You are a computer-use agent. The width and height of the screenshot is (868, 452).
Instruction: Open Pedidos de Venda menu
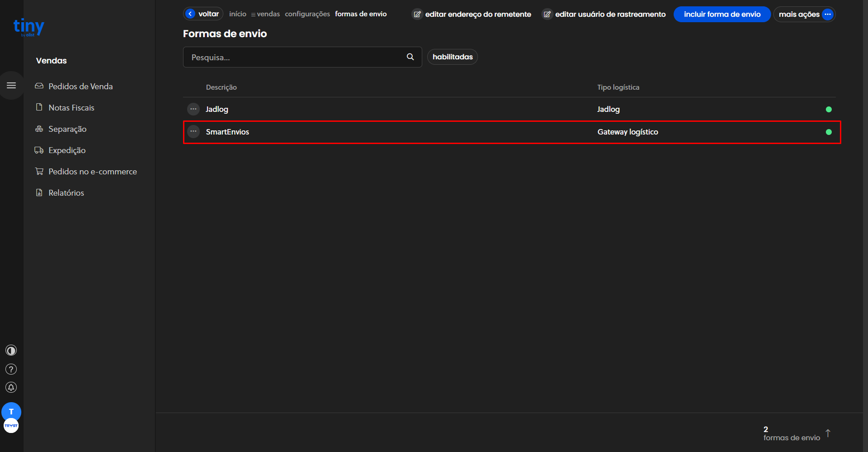pos(81,86)
